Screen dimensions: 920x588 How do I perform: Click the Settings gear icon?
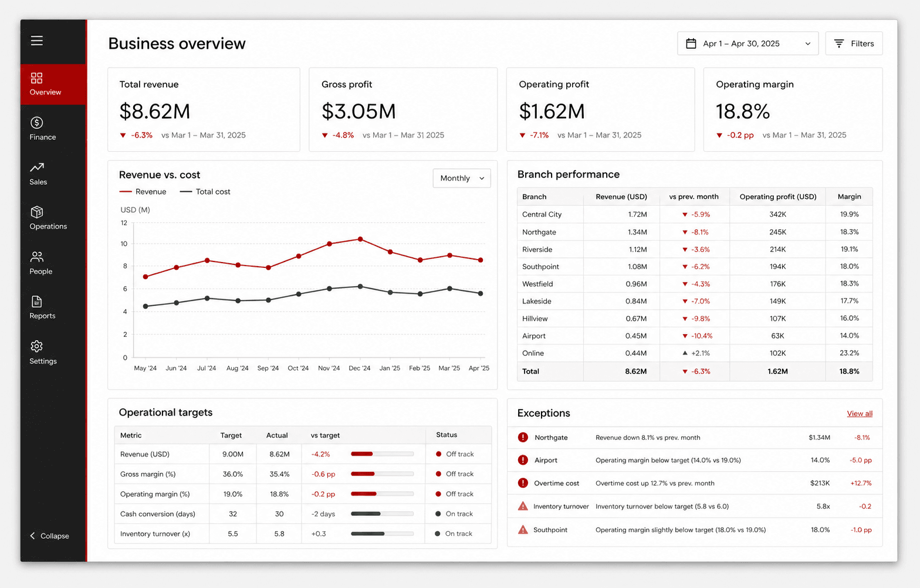[36, 346]
